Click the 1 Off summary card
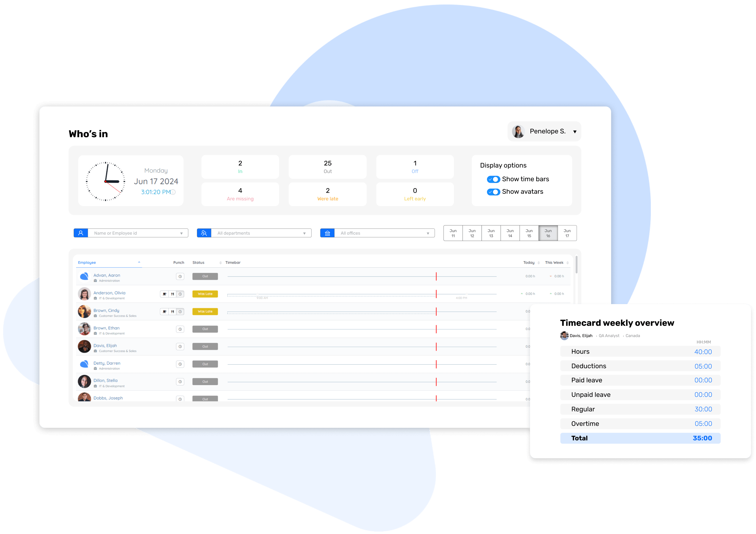The image size is (756, 534). click(415, 167)
